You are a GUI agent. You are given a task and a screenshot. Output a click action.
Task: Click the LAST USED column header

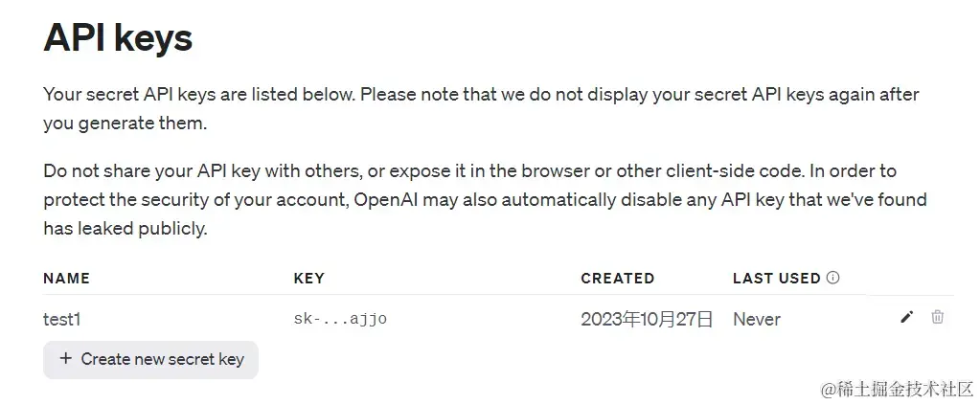point(776,279)
